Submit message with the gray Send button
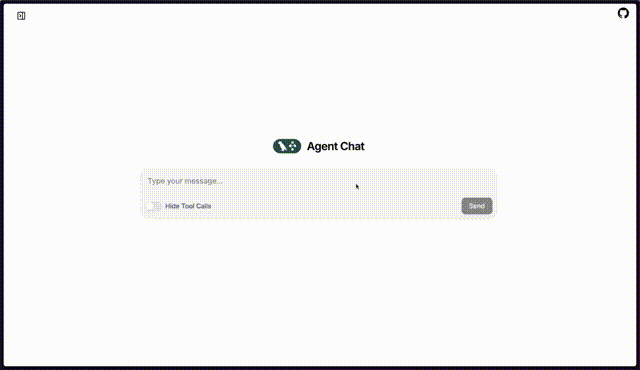Image resolution: width=640 pixels, height=370 pixels. pos(477,206)
